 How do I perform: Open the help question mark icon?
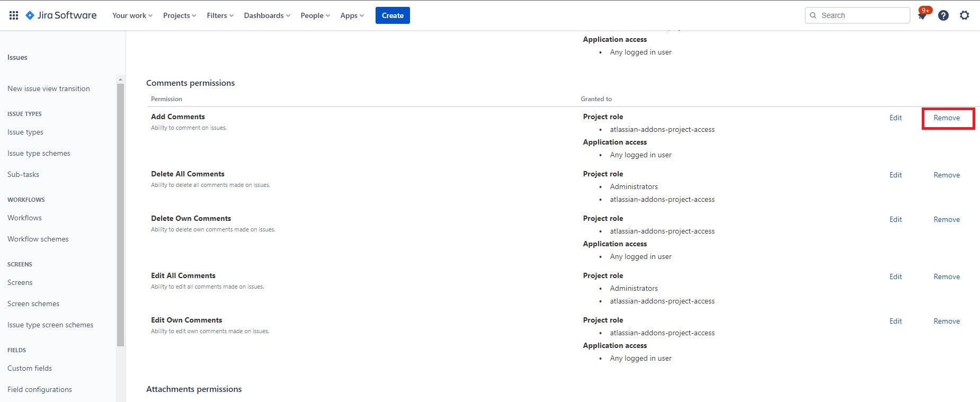[x=943, y=15]
